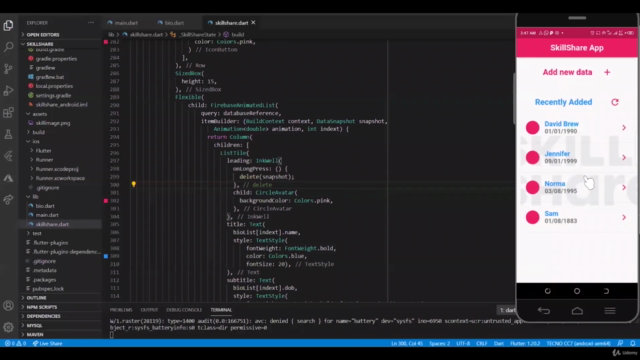
Task: Open the Source Control view
Action: (x=8, y=69)
